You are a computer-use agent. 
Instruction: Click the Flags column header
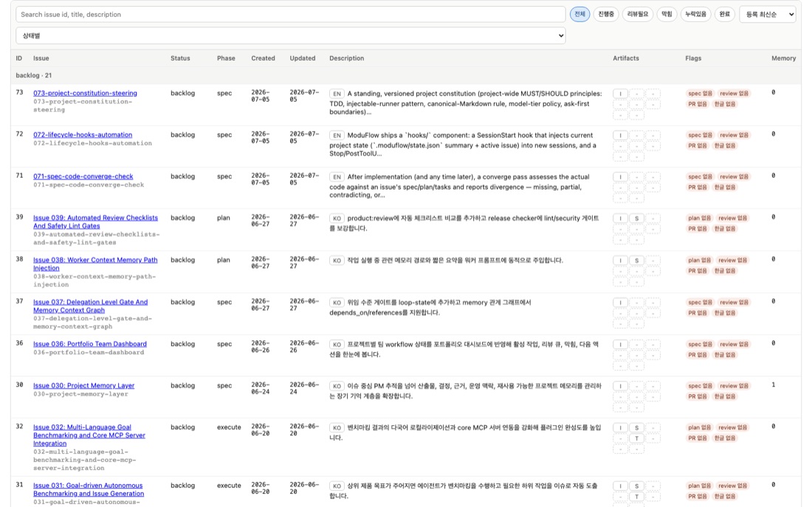[x=693, y=58]
